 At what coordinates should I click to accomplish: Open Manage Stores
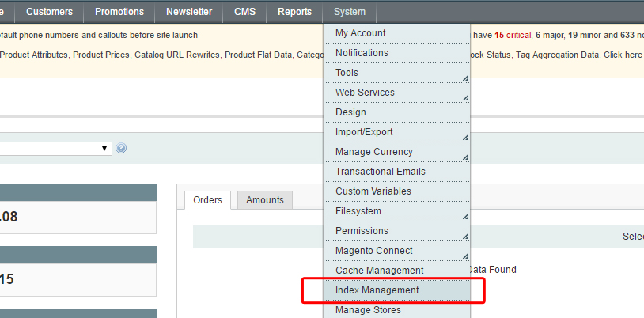tap(396, 309)
